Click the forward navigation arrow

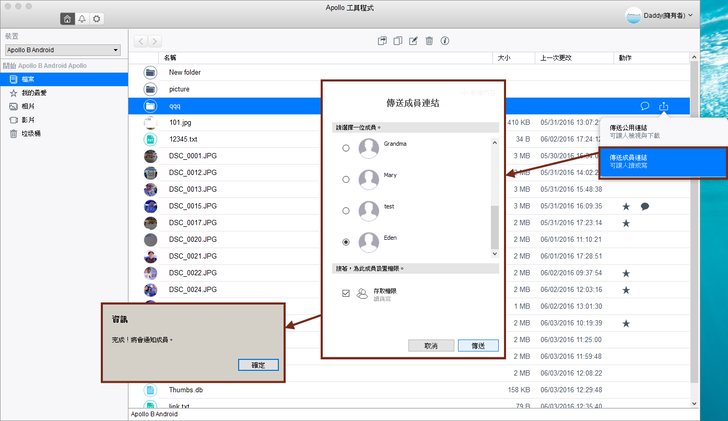(154, 41)
